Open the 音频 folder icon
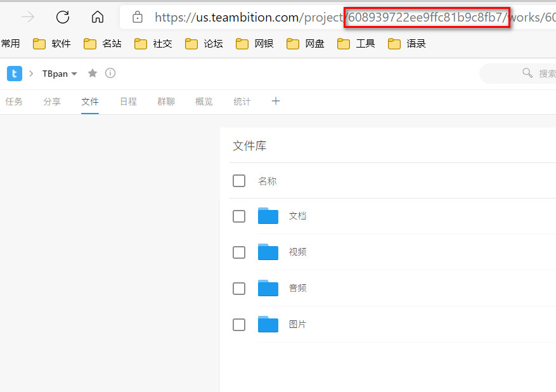556x392 pixels. [268, 288]
